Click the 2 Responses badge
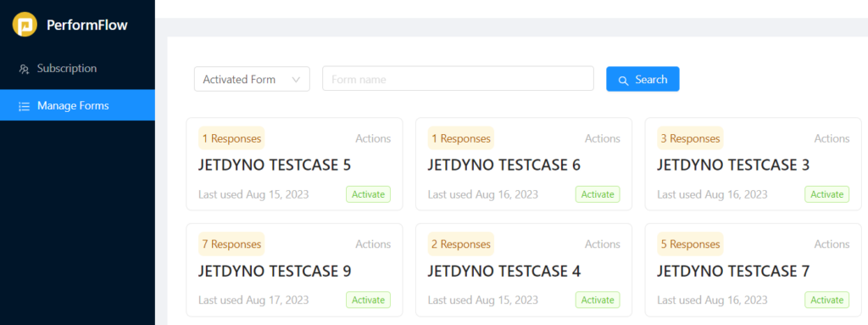Screen dimensions: 868x325 (461, 244)
